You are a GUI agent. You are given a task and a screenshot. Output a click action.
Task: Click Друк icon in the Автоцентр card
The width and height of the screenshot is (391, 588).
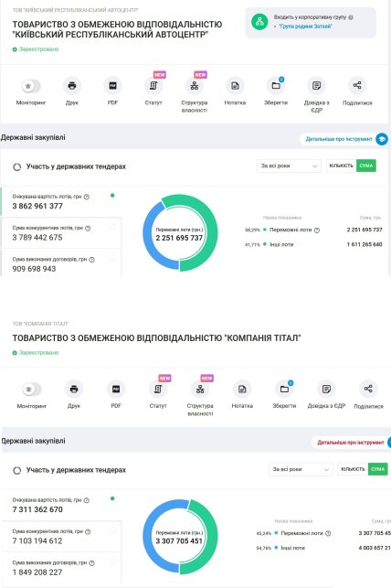(x=72, y=85)
